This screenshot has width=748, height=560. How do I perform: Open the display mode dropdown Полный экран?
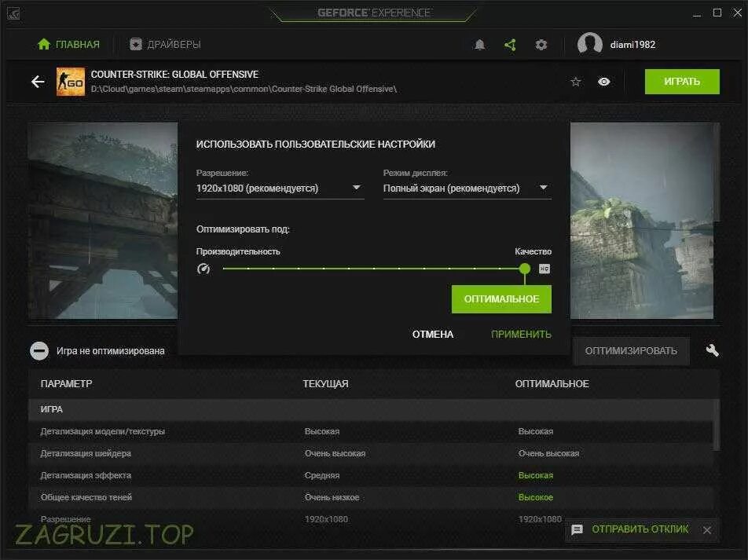pos(467,188)
